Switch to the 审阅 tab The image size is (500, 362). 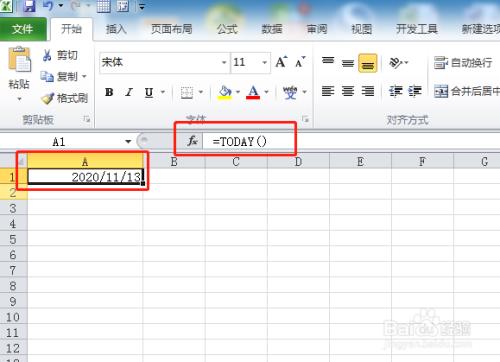click(x=317, y=29)
